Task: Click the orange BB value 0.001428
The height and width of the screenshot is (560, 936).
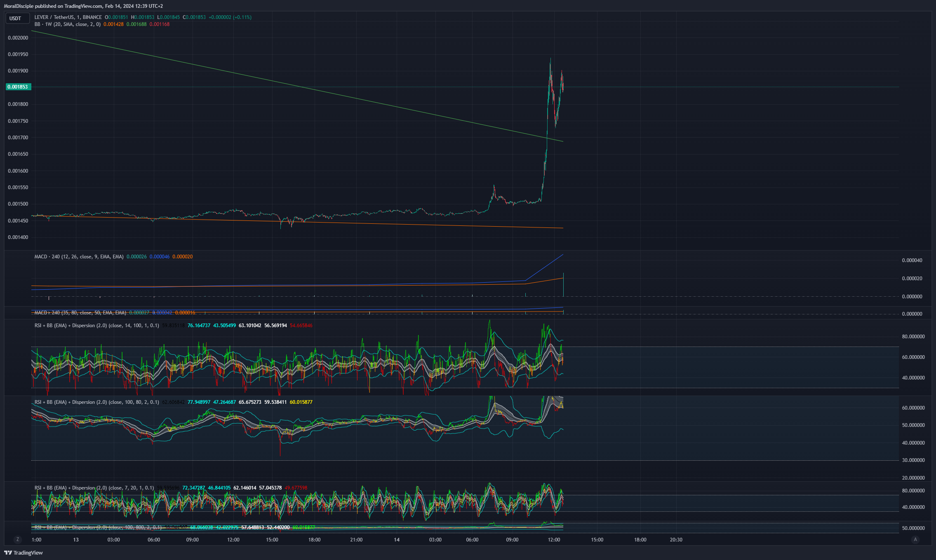Action: [113, 24]
